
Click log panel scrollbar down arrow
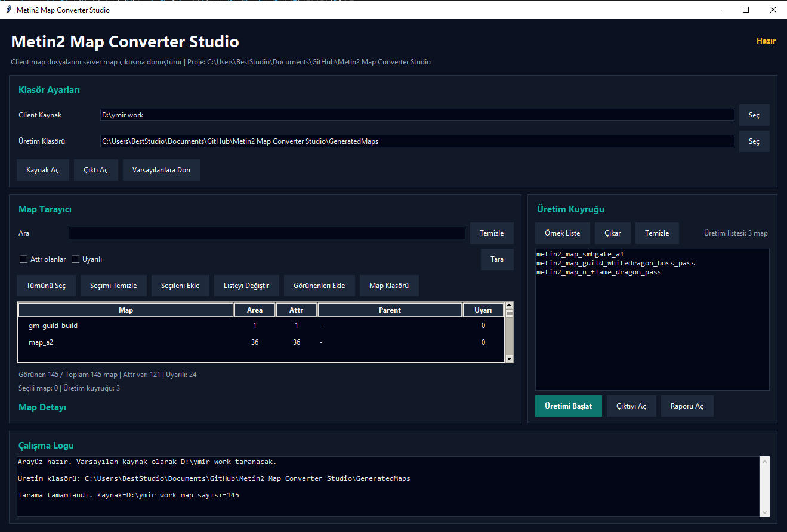click(765, 512)
